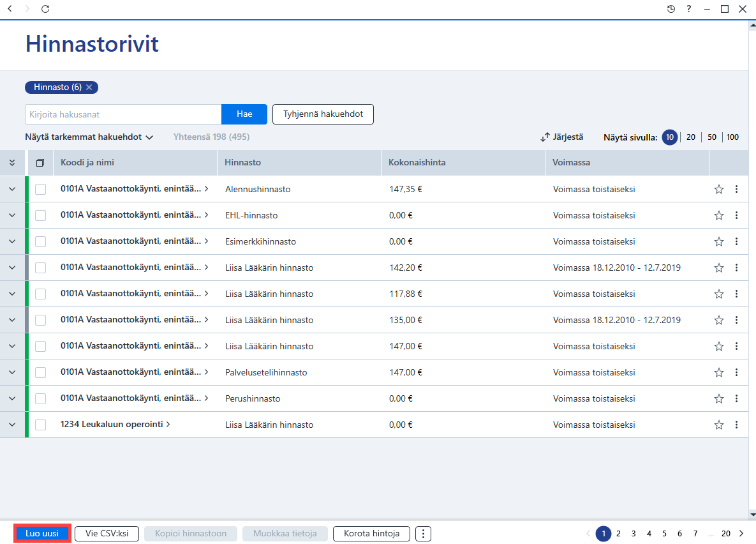The image size is (756, 544).
Task: Expand Näytä tarkemmat hakuehdot
Action: coord(89,137)
